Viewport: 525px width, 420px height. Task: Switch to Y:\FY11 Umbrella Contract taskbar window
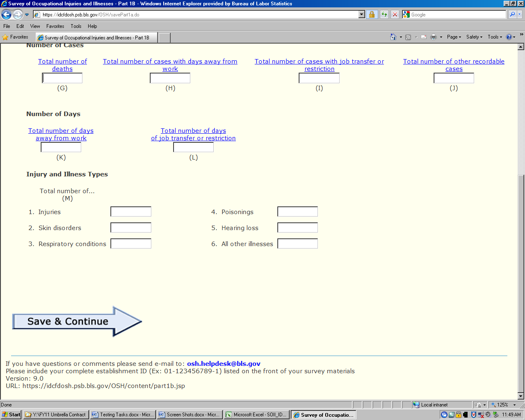tap(55, 415)
